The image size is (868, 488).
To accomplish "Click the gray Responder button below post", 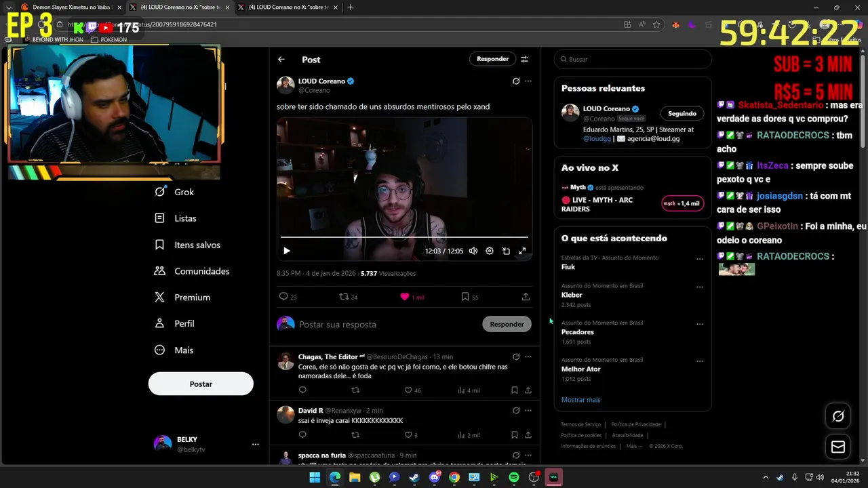I will [x=507, y=324].
